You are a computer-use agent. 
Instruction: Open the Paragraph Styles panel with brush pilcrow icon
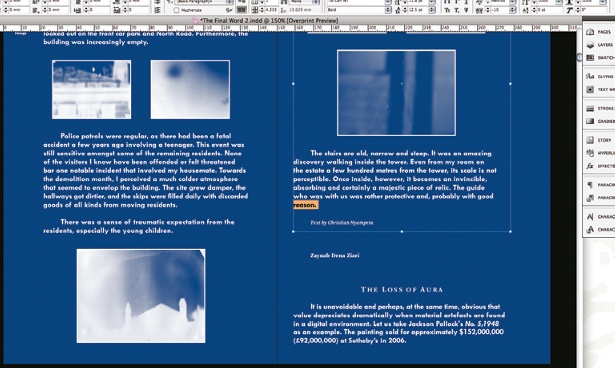(x=600, y=198)
